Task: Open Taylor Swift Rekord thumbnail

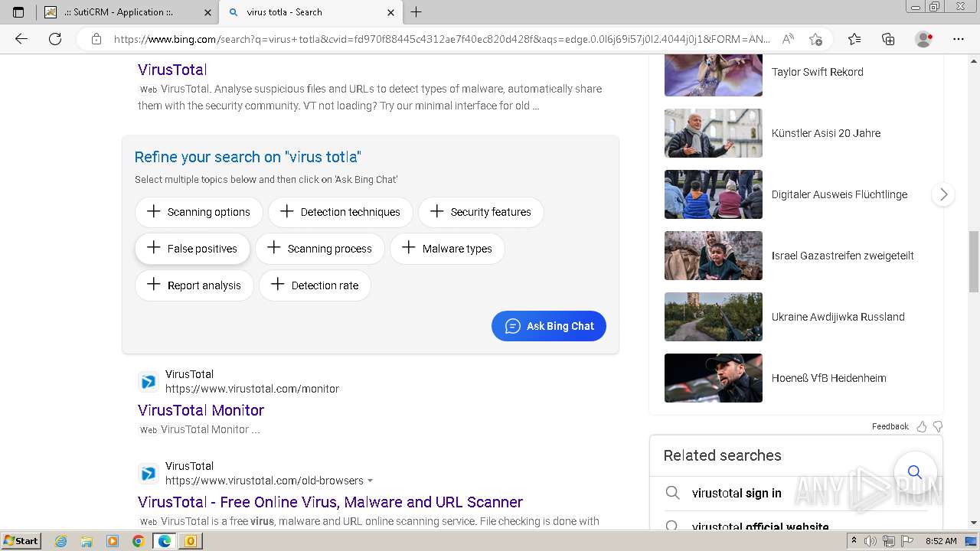Action: (714, 75)
